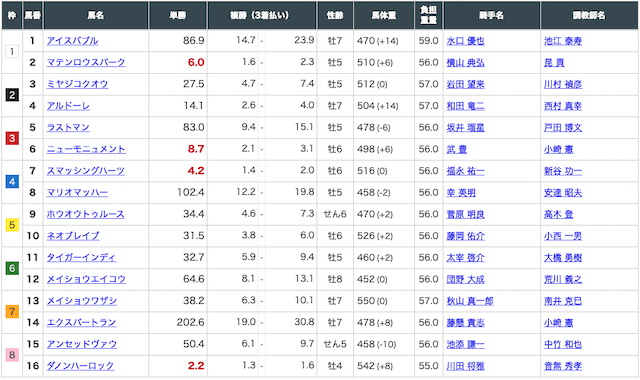Open trainer 小崎 憲 in ニューモニュメント row
This screenshot has width=640, height=380.
click(558, 149)
